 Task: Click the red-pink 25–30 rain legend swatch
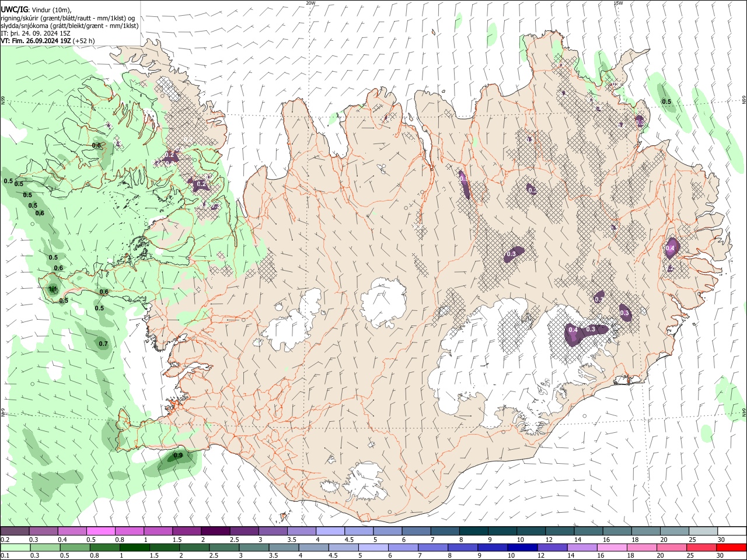[701, 548]
